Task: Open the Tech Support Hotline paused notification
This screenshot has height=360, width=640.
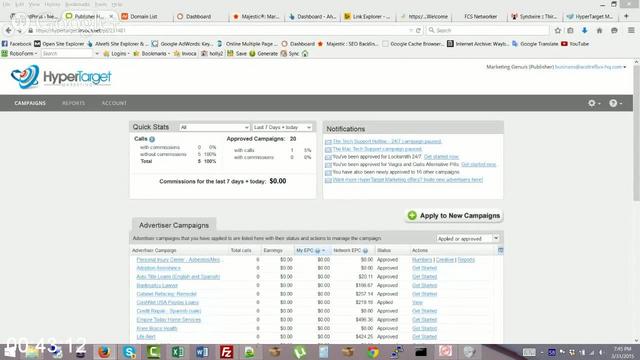Action: (387, 141)
